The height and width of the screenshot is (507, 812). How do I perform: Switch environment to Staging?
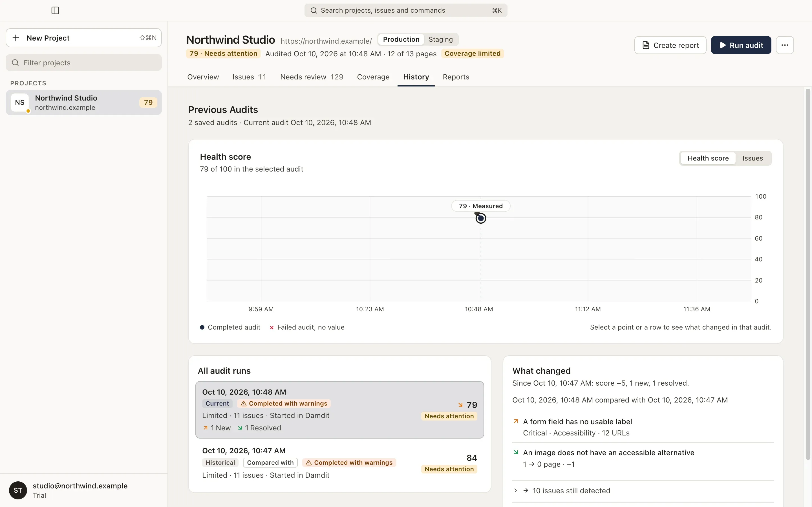pyautogui.click(x=441, y=39)
